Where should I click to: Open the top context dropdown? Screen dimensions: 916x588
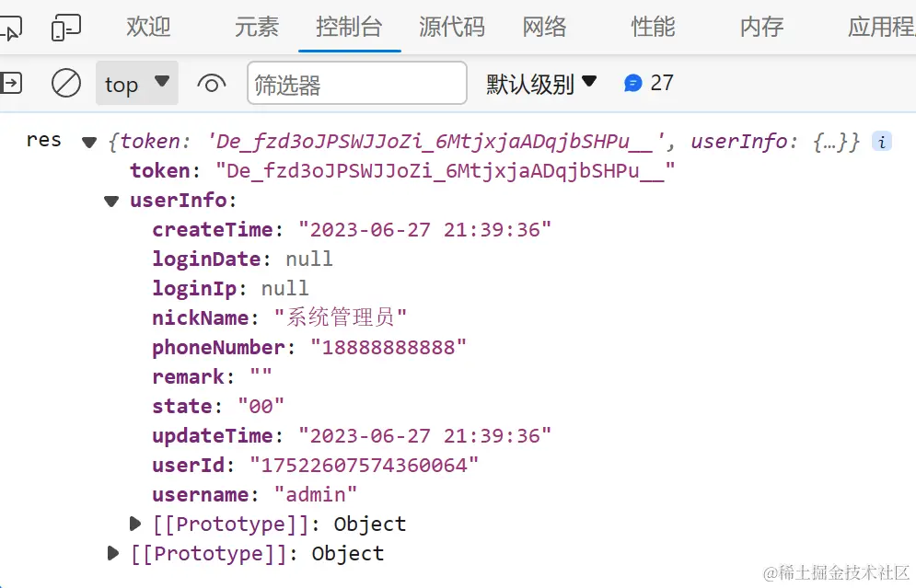coord(136,84)
